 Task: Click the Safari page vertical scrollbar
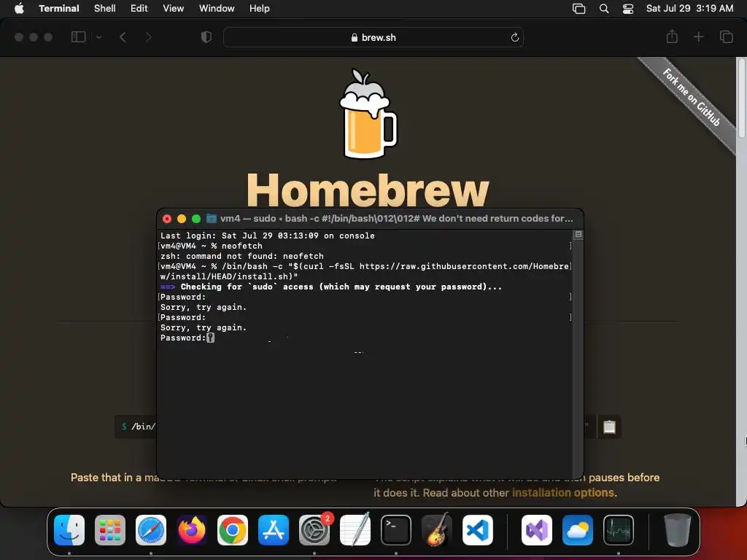[741, 98]
